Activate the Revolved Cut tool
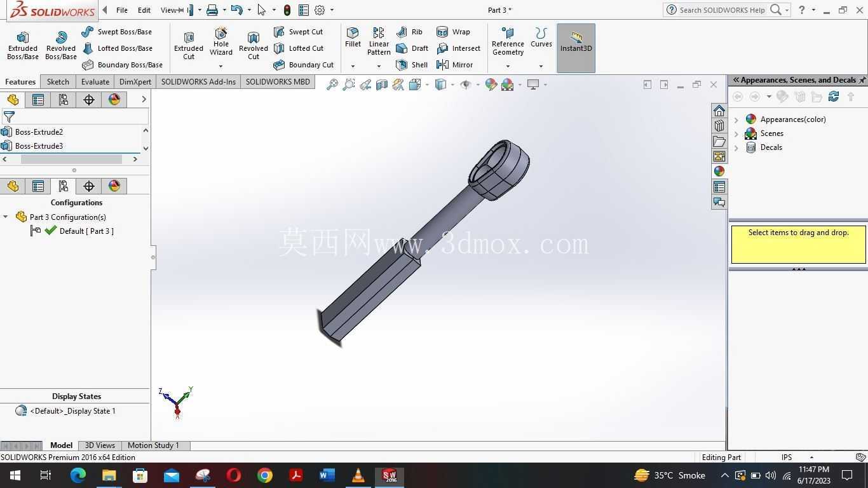Viewport: 868px width, 488px height. point(254,46)
